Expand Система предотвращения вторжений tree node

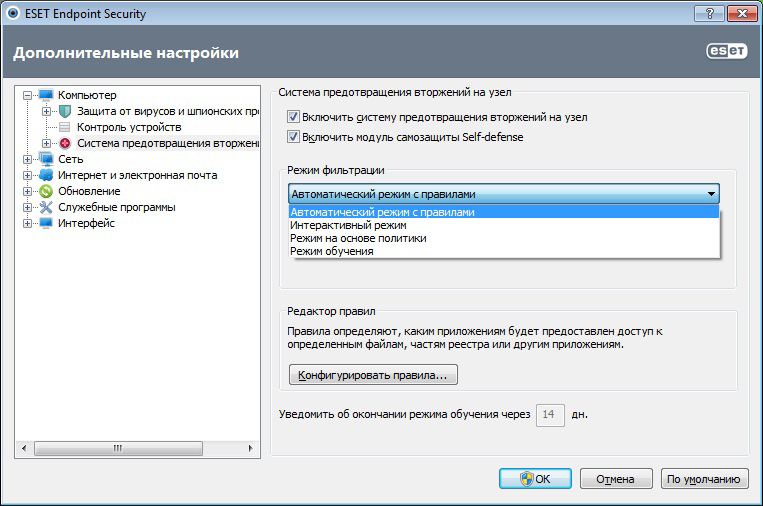click(46, 143)
